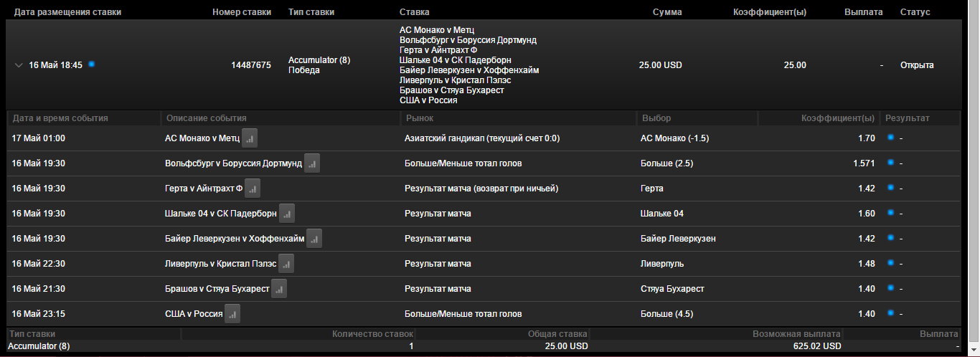Open stats icon for Байер Леверкузен v Хоффенхайм
Image resolution: width=980 pixels, height=357 pixels.
314,238
